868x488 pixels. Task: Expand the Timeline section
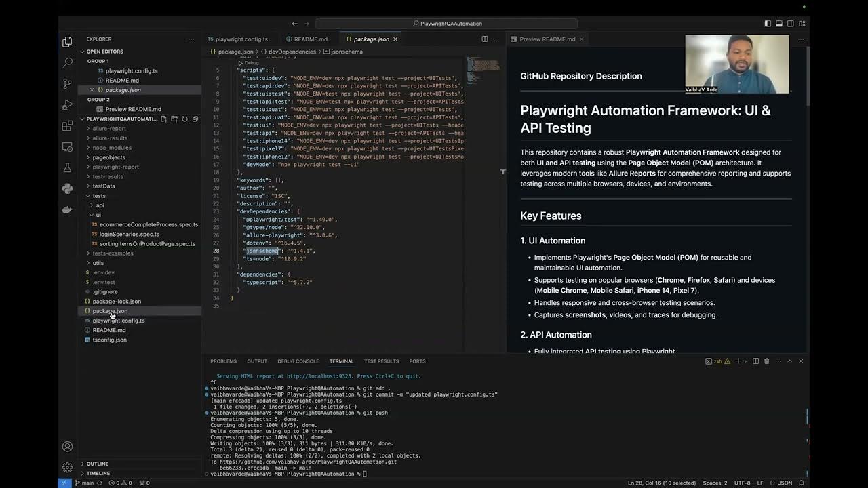click(98, 473)
